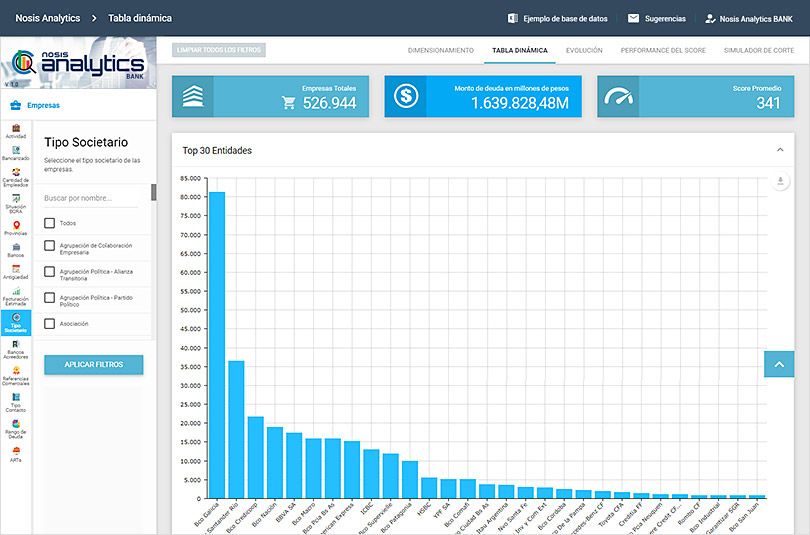Click the Empresas Totales value 526.944

[x=330, y=103]
